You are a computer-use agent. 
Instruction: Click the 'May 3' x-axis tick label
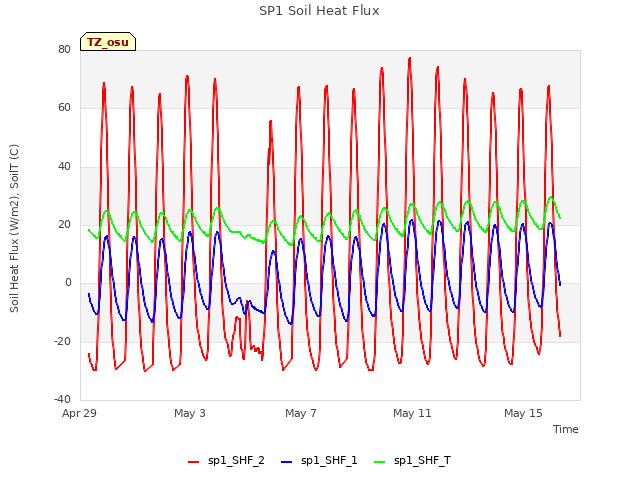pyautogui.click(x=190, y=413)
